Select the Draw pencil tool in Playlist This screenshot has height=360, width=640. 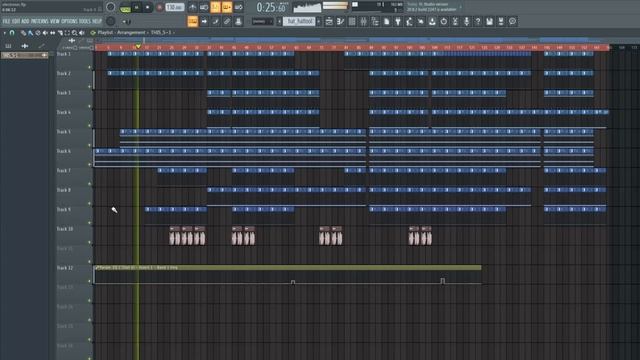click(x=23, y=33)
